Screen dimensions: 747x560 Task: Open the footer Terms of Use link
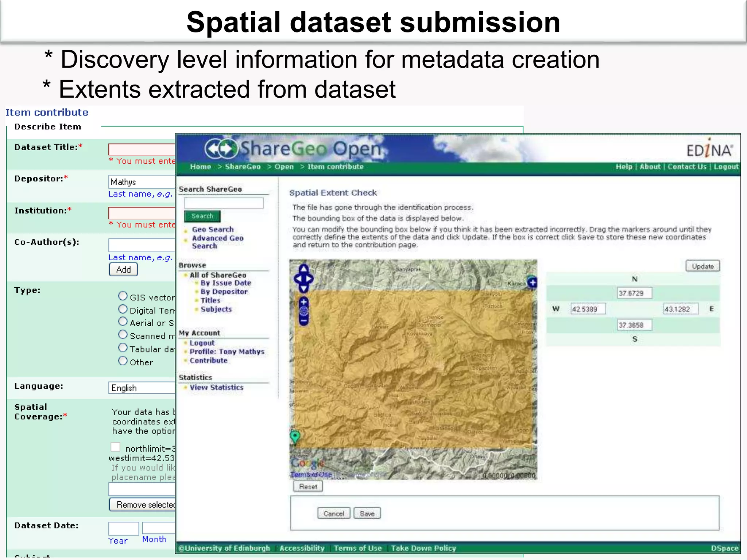pyautogui.click(x=358, y=548)
